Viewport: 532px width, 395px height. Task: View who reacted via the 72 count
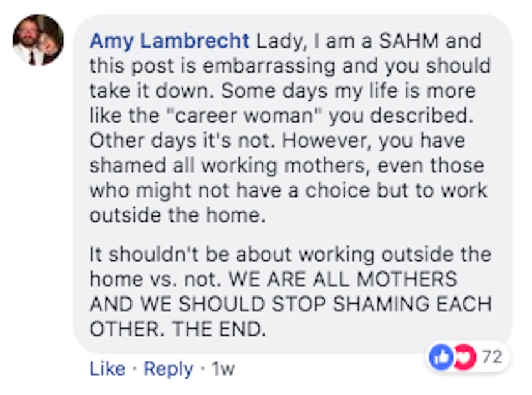click(492, 357)
